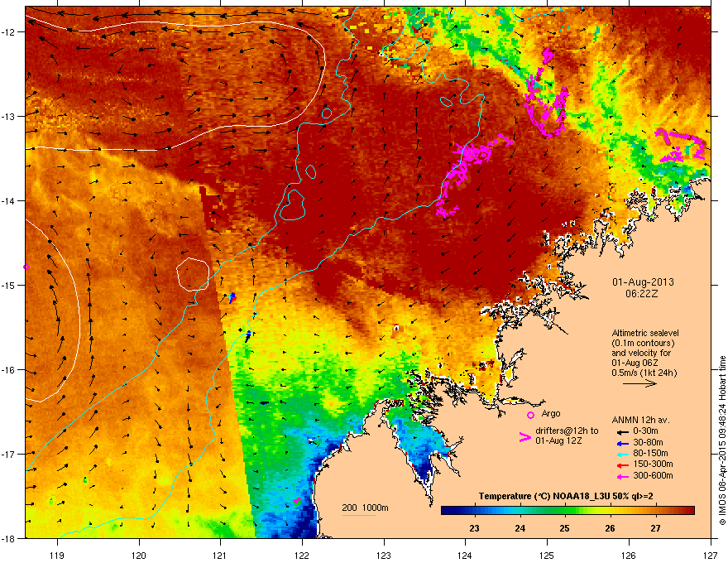Click the longitude axis label "121"
This screenshot has height=563, width=728.
pyautogui.click(x=221, y=555)
